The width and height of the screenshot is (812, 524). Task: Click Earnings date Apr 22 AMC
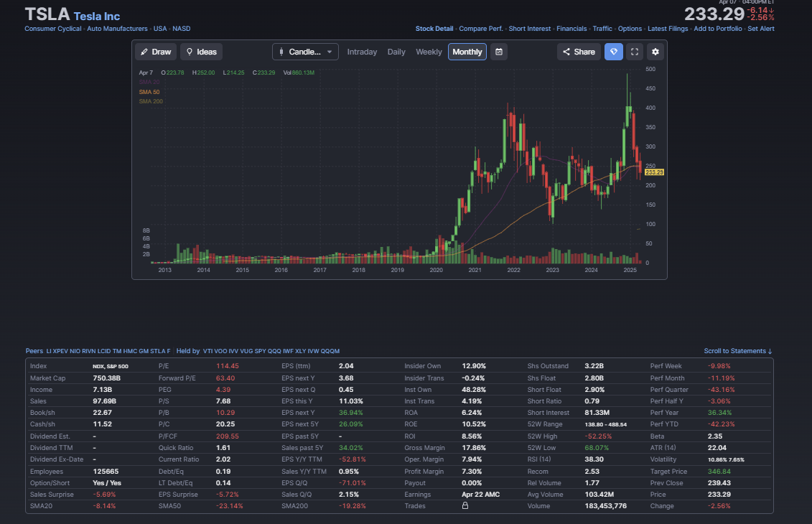pos(480,494)
